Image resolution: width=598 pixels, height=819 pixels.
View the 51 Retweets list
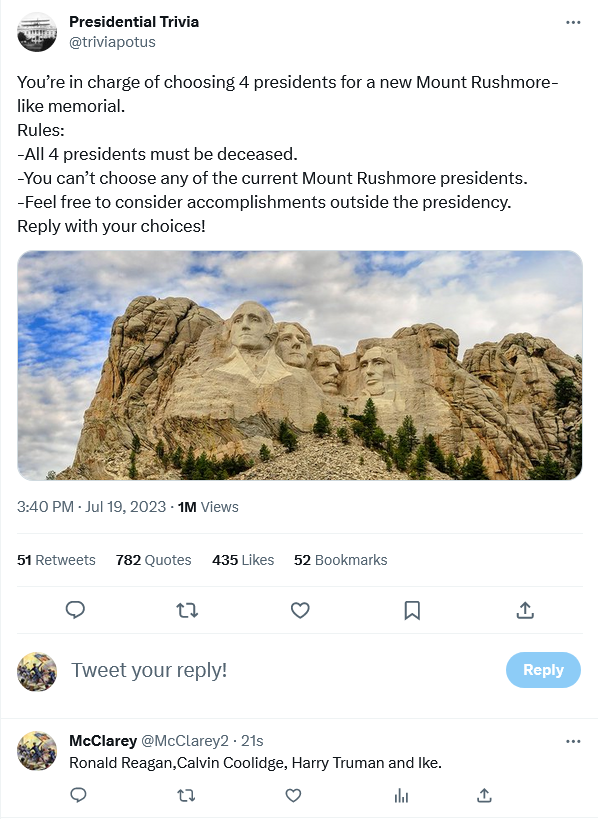tap(57, 559)
